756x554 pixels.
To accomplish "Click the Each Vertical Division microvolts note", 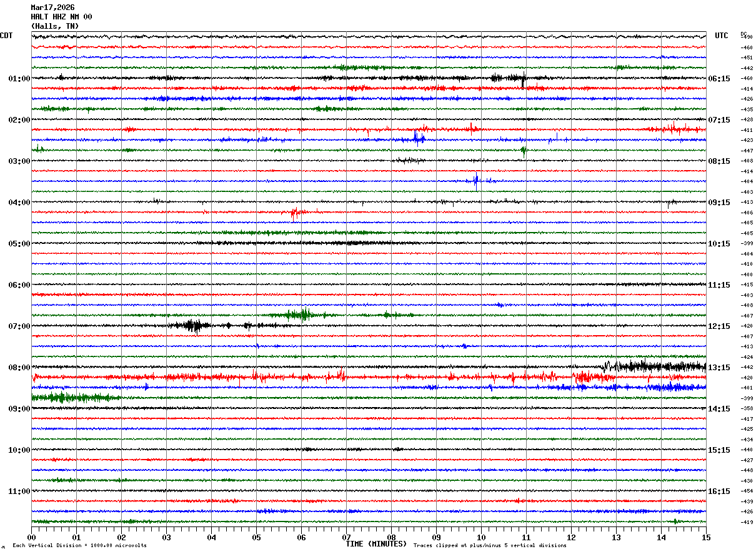I will click(x=79, y=545).
